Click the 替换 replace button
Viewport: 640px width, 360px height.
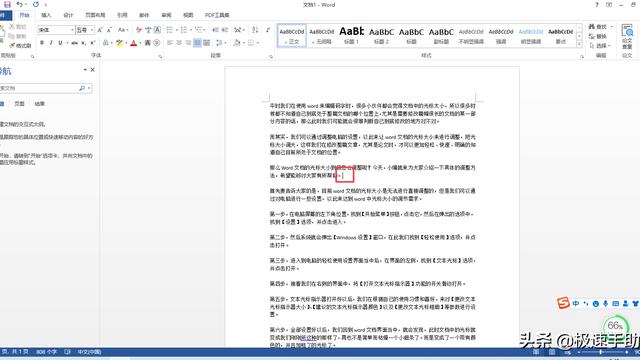pyautogui.click(x=598, y=36)
